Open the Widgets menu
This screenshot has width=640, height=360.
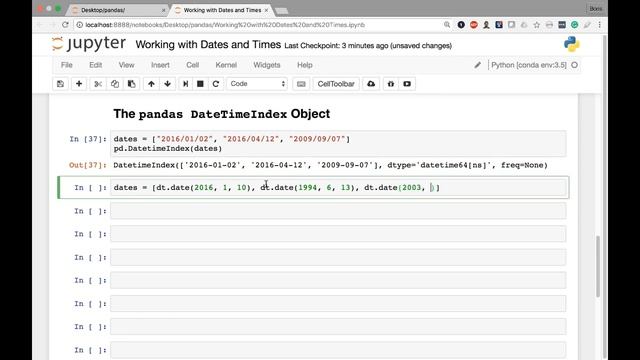[267, 65]
